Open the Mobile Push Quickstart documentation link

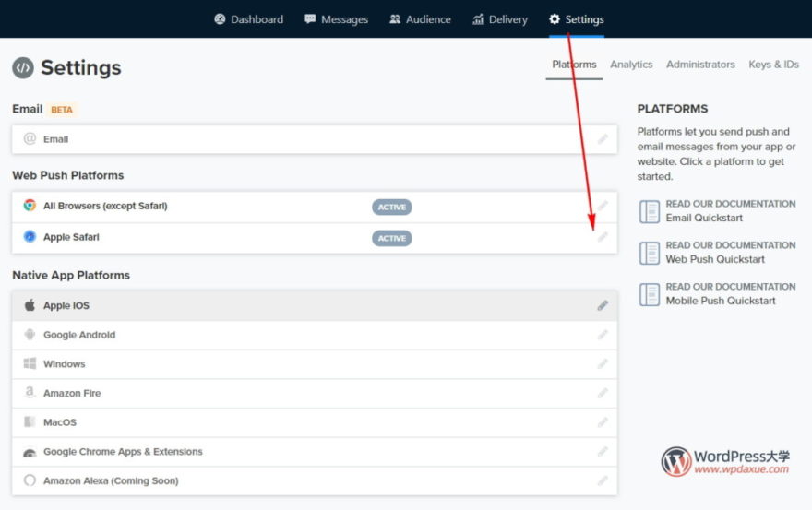click(721, 301)
